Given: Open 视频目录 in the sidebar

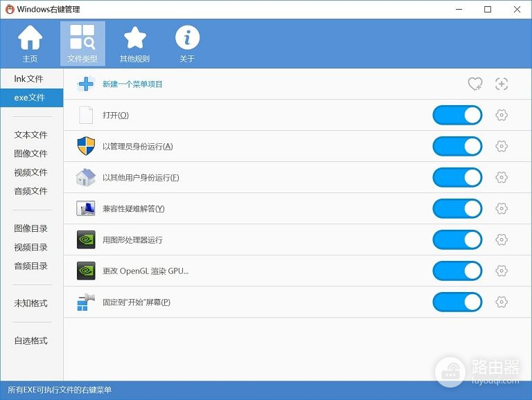Looking at the screenshot, I should (x=32, y=248).
